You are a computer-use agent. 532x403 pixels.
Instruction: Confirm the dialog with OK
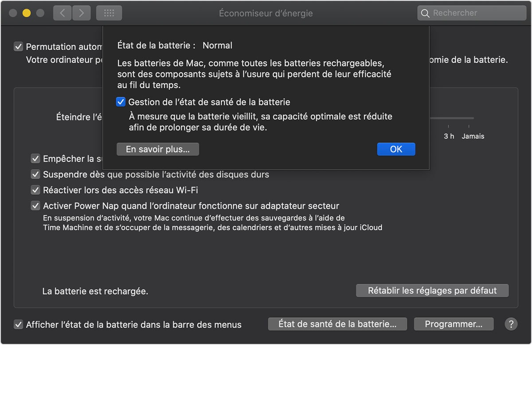[x=396, y=149]
